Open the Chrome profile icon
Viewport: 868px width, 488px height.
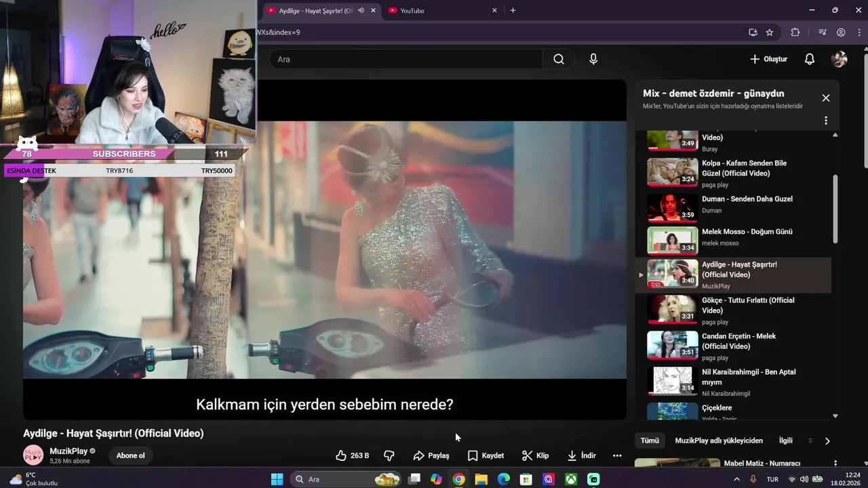(x=841, y=32)
